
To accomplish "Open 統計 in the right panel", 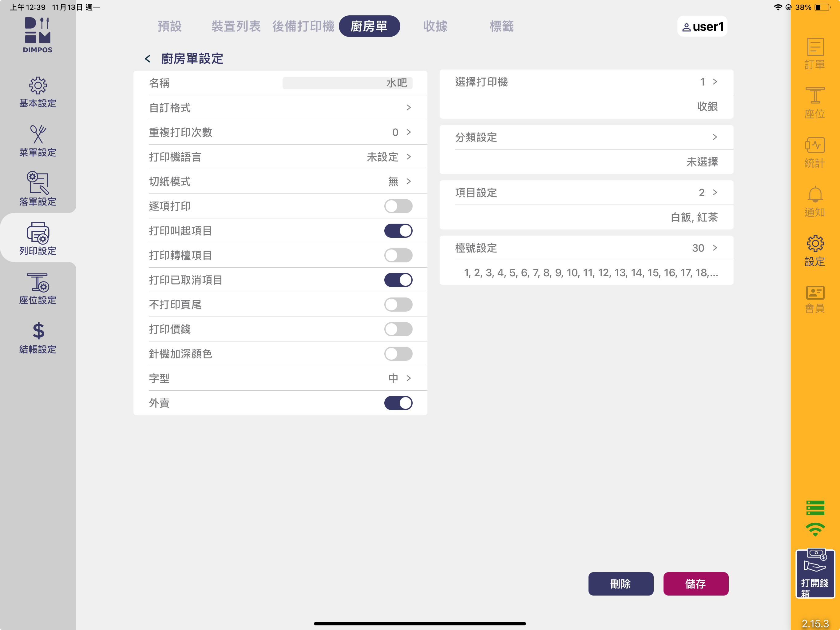I will (x=815, y=152).
